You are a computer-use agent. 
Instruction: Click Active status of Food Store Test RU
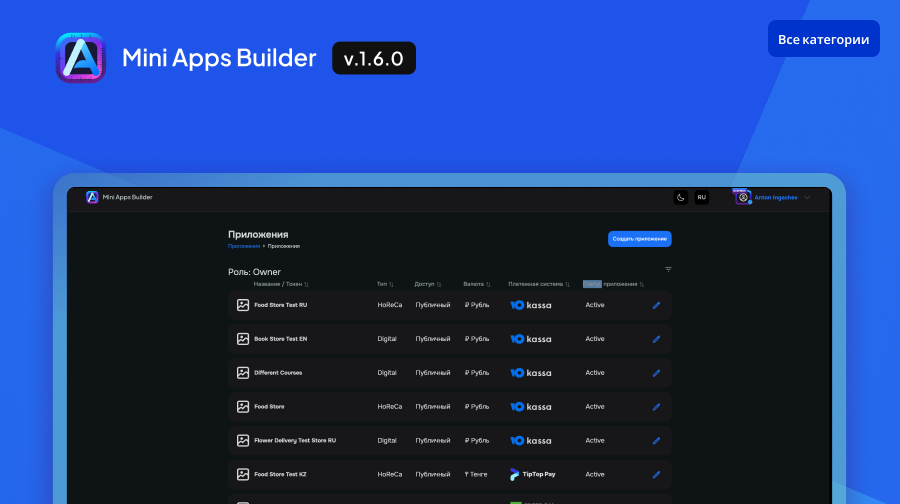[595, 305]
